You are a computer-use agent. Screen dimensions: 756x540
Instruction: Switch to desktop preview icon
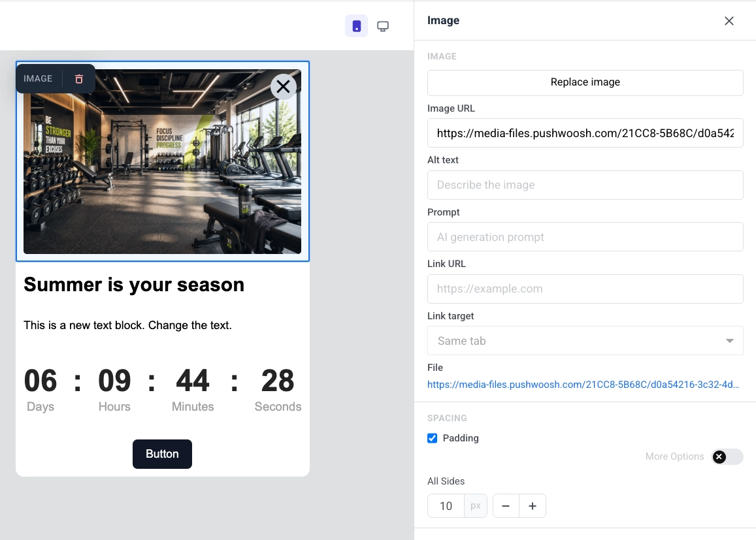(383, 26)
